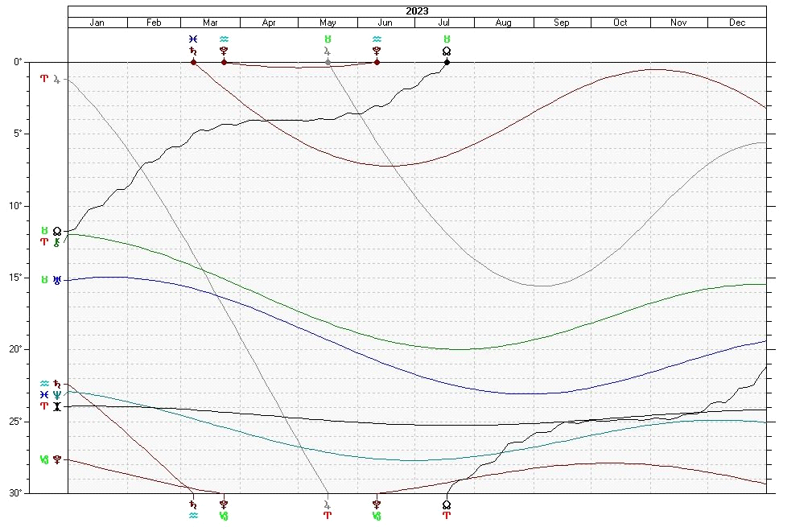This screenshot has height=527, width=812.
Task: Select the Dec month header
Action: click(x=737, y=23)
